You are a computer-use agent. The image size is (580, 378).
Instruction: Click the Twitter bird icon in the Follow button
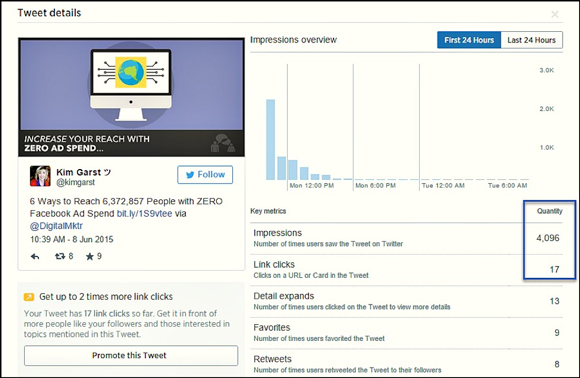(x=190, y=175)
